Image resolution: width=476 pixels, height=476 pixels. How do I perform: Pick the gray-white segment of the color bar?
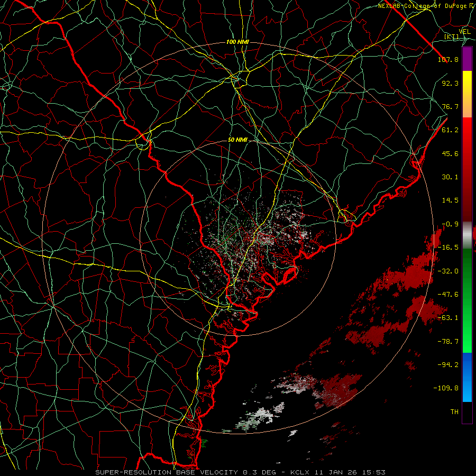(467, 235)
